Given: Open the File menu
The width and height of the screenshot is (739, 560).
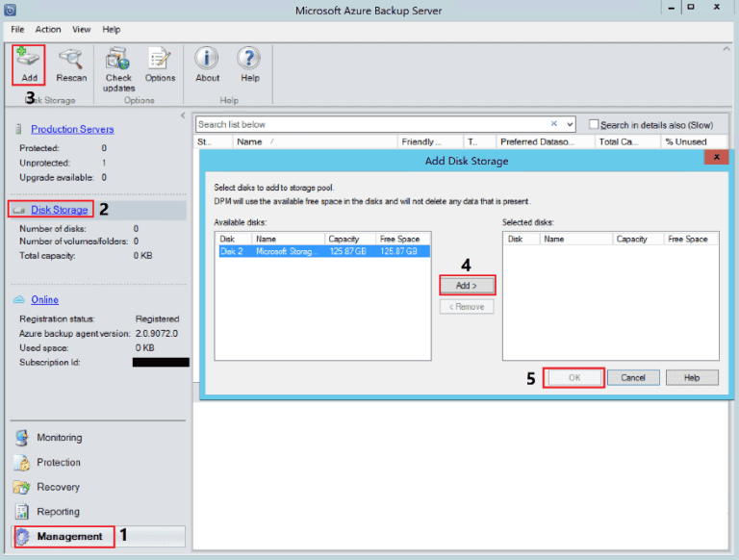Looking at the screenshot, I should pos(17,29).
